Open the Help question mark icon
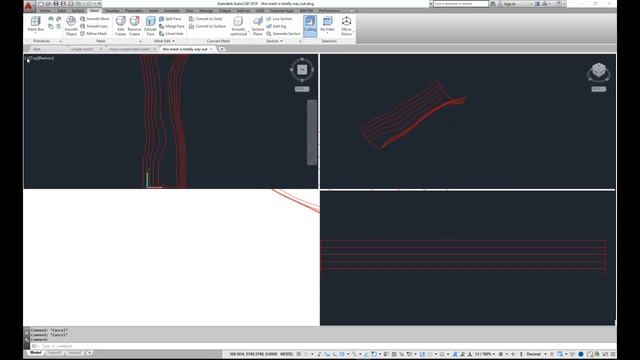The image size is (640, 360). tap(559, 4)
